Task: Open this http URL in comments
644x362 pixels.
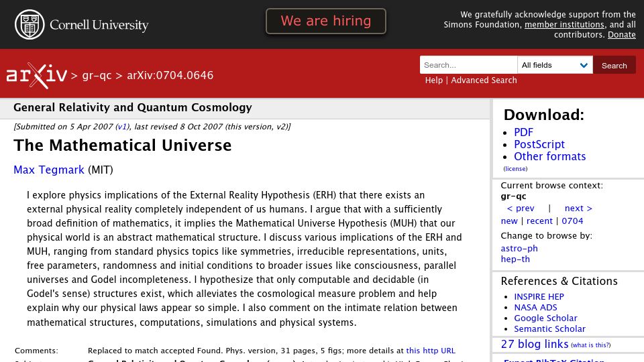Action: click(431, 351)
